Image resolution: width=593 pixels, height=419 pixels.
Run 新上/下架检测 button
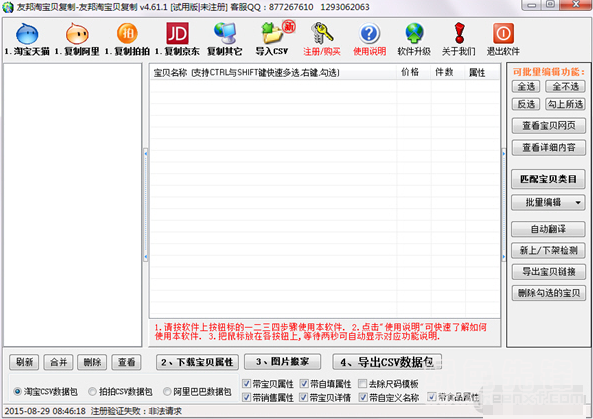[x=548, y=250]
